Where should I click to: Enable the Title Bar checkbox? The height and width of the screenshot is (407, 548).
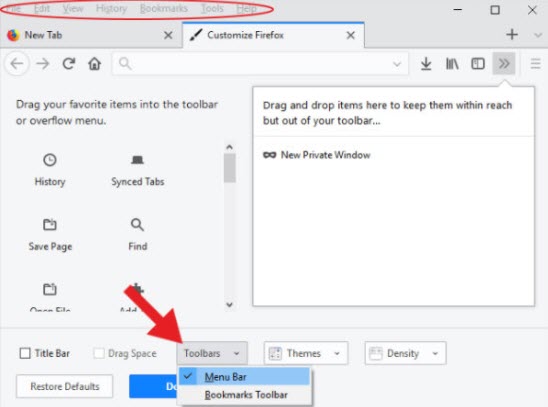[25, 353]
